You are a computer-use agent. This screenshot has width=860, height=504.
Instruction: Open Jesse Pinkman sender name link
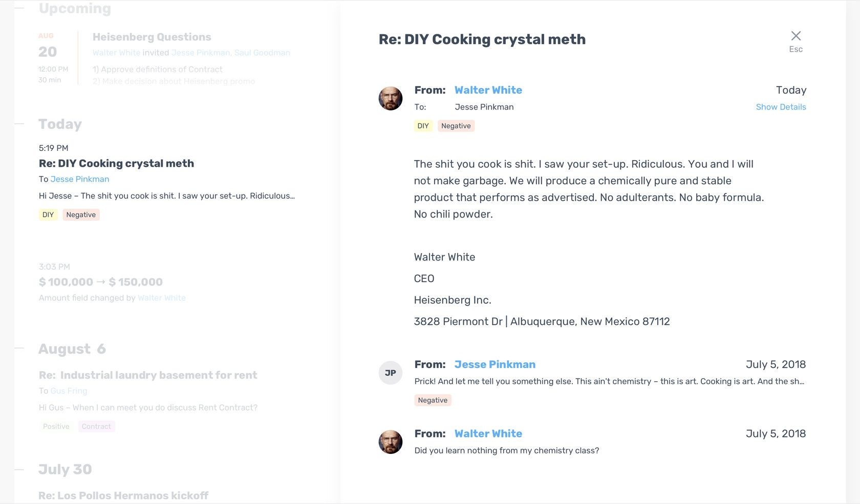tap(494, 364)
